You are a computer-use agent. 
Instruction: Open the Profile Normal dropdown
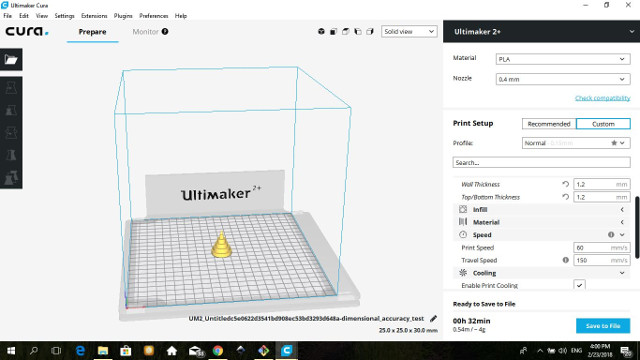pos(576,143)
